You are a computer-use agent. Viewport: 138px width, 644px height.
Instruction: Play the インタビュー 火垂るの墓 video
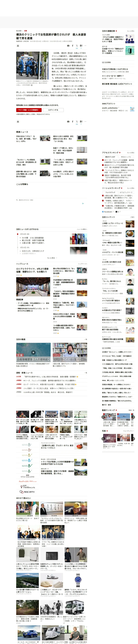(x=70, y=352)
